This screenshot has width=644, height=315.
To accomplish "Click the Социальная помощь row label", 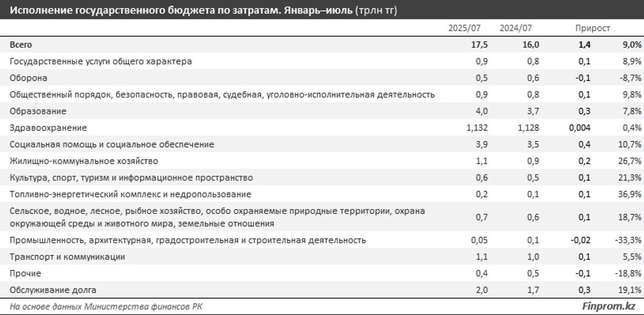I will tap(112, 144).
